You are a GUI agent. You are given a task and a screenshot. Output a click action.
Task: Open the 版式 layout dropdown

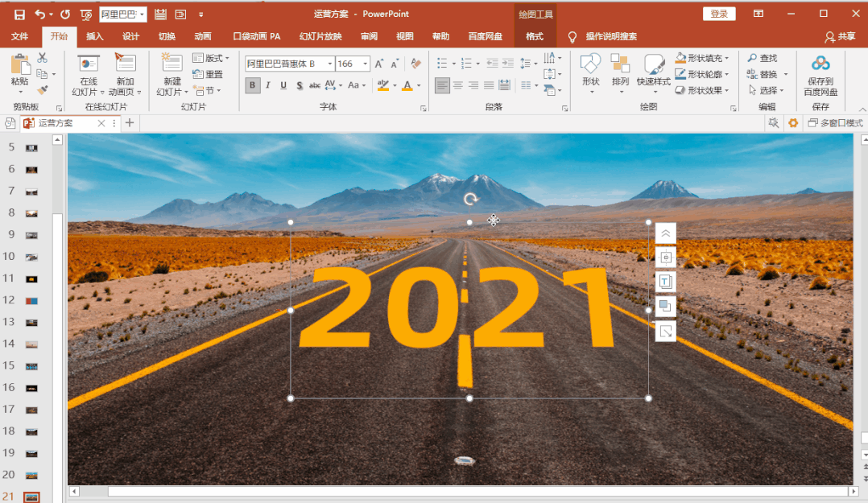[212, 58]
